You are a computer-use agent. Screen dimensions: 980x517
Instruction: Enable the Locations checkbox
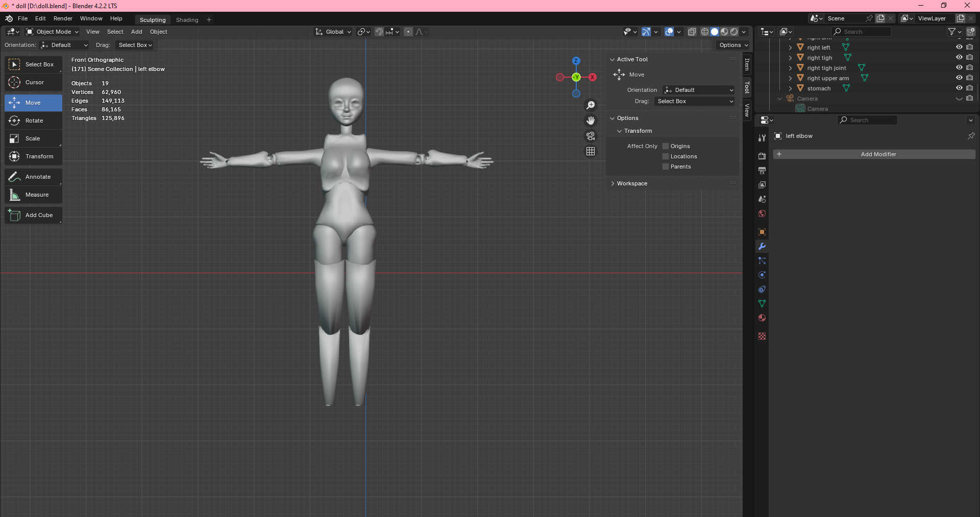point(666,156)
